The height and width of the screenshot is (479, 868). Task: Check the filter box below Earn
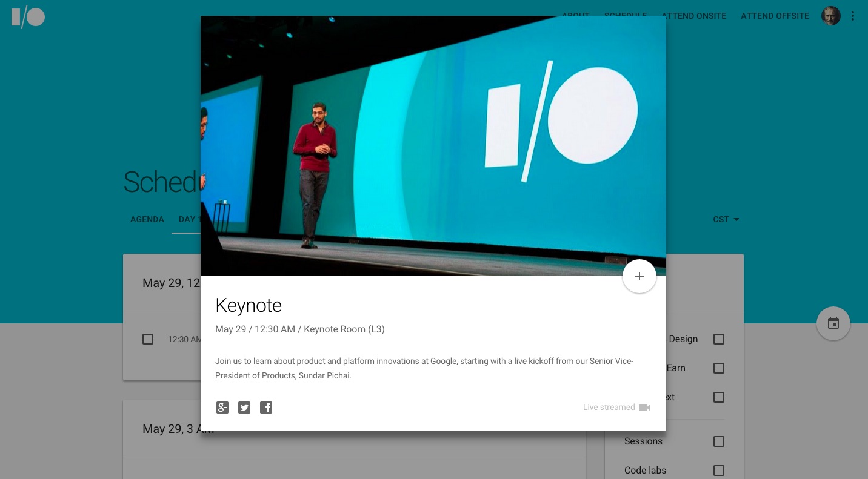719,397
